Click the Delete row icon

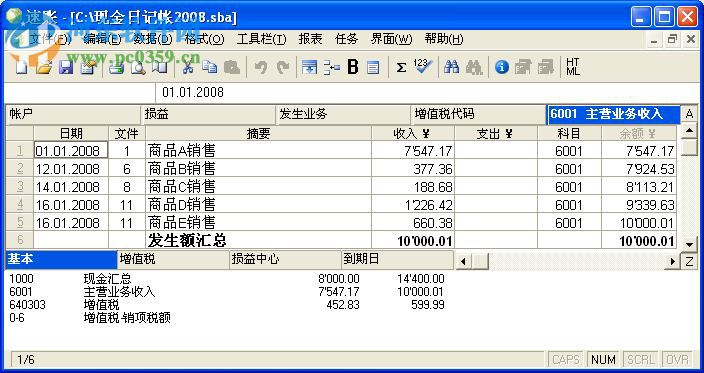[332, 67]
